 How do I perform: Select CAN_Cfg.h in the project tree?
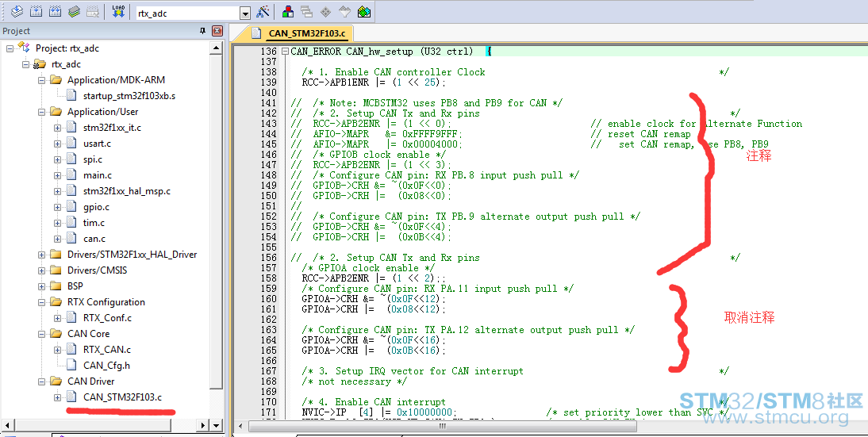(106, 365)
